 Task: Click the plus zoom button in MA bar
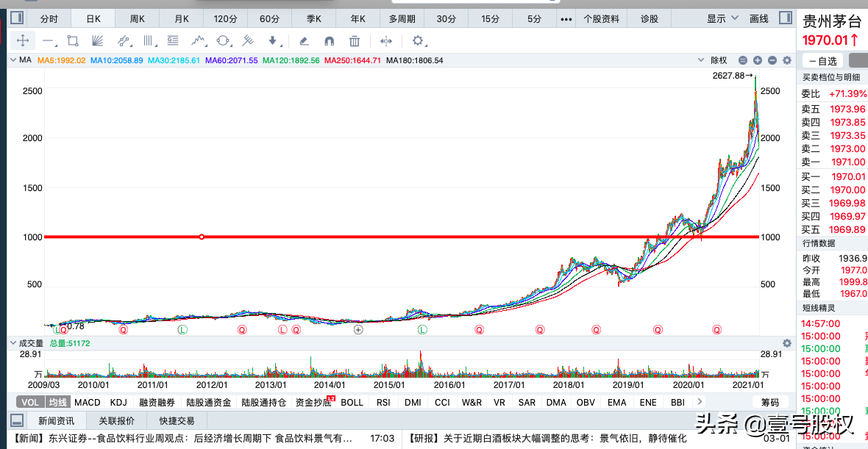758,60
